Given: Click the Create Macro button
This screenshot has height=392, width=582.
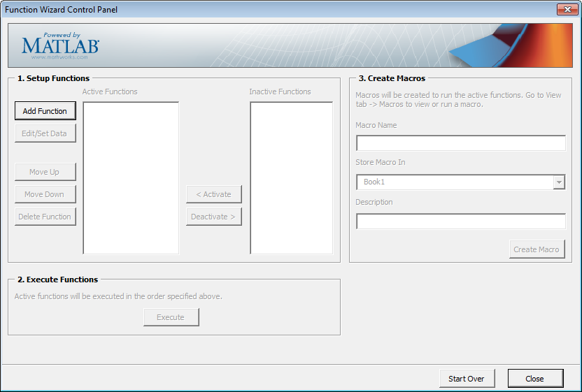Looking at the screenshot, I should point(537,249).
